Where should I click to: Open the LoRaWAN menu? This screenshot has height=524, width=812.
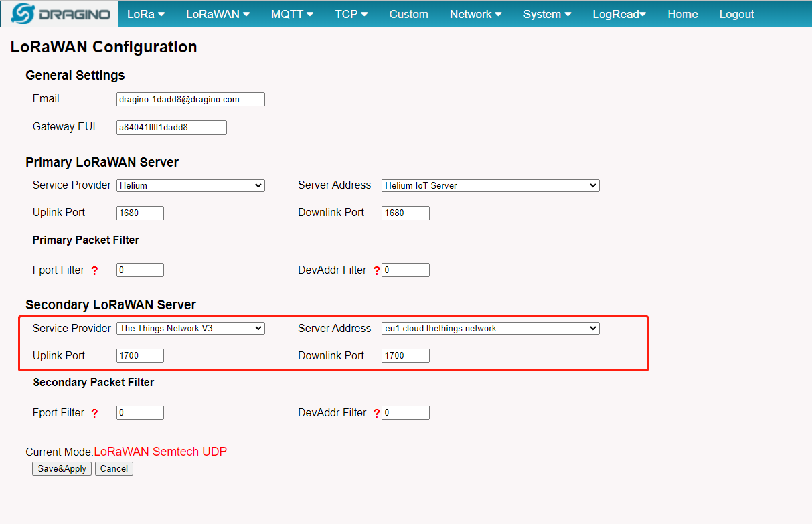pos(218,14)
